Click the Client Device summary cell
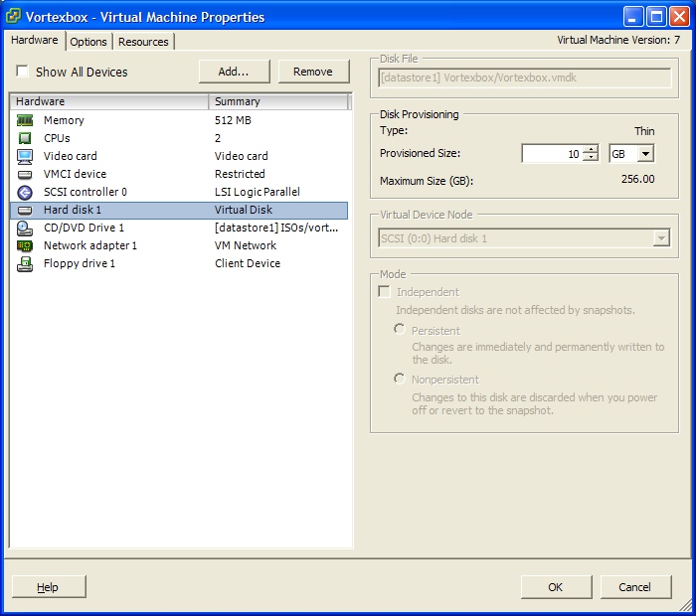Screen dimensions: 696x616 (248, 264)
